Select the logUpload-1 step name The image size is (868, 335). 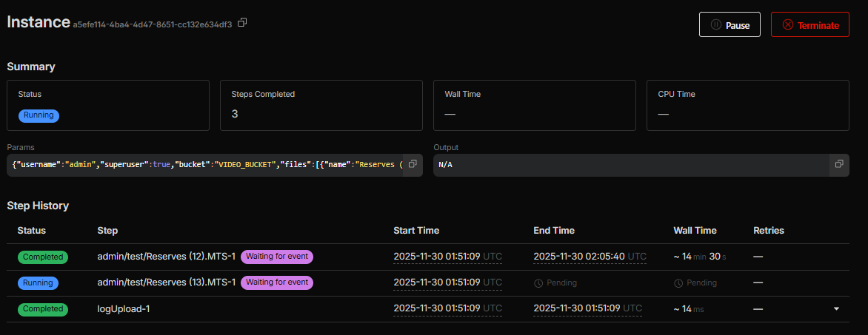click(124, 308)
